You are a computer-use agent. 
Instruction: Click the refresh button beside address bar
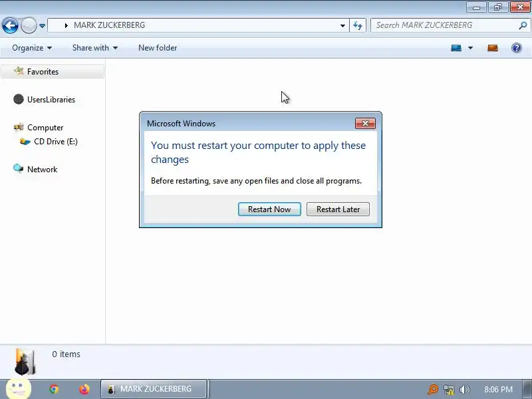(x=358, y=25)
